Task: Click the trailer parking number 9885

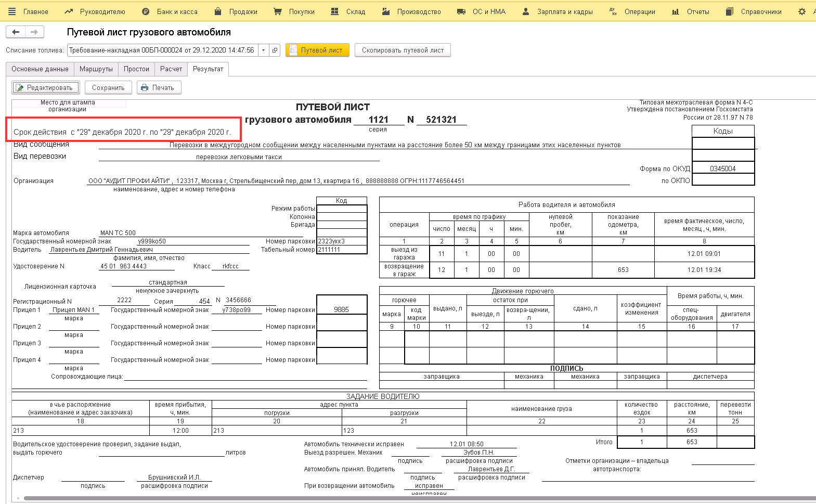Action: point(341,309)
